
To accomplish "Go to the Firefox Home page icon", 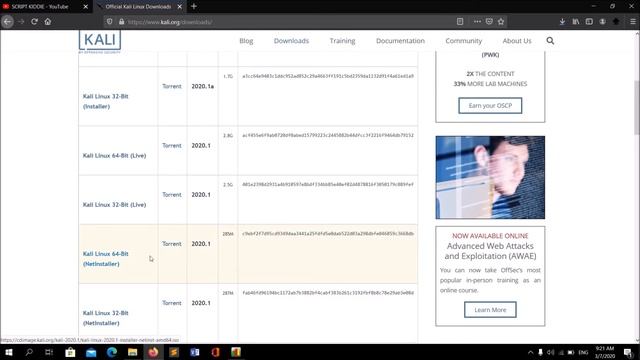I will 48,22.
